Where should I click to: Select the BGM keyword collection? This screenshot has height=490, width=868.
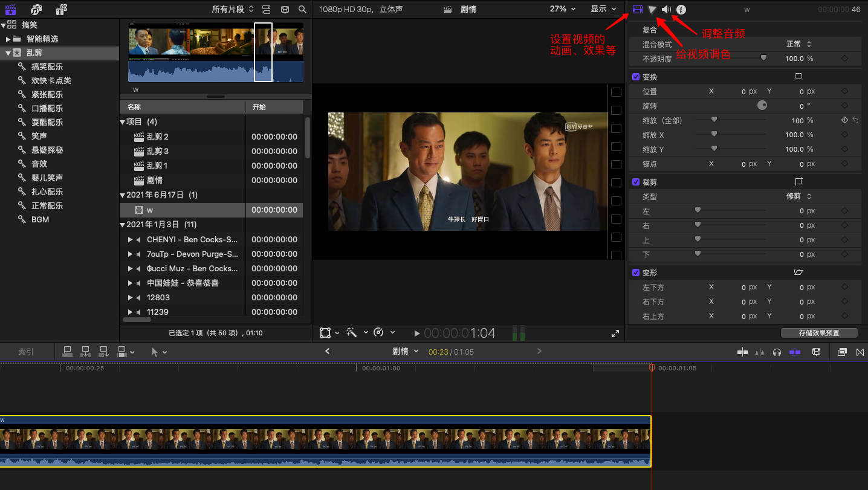pos(40,219)
